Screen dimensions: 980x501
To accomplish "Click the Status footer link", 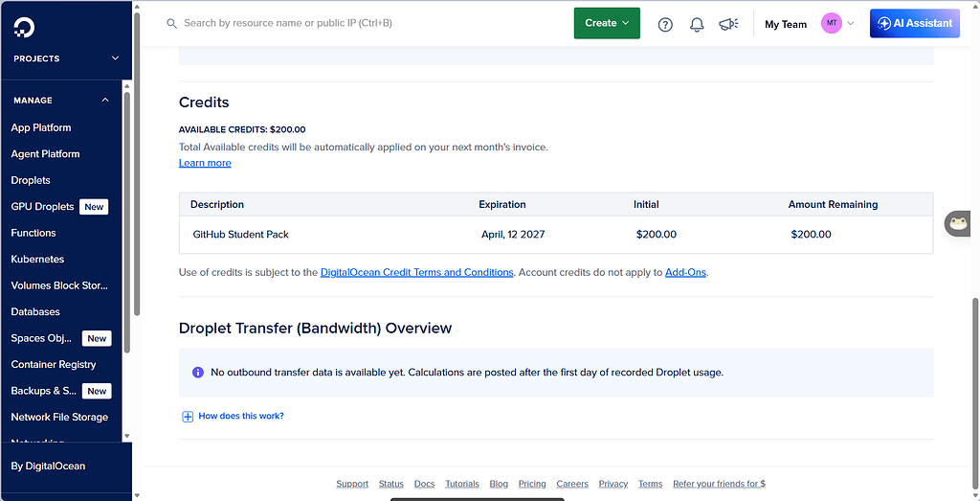I will pos(391,484).
